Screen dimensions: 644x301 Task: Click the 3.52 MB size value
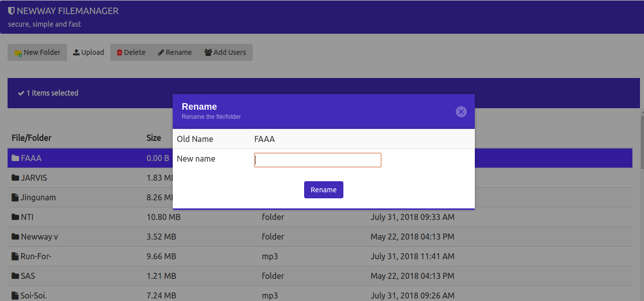[161, 237]
